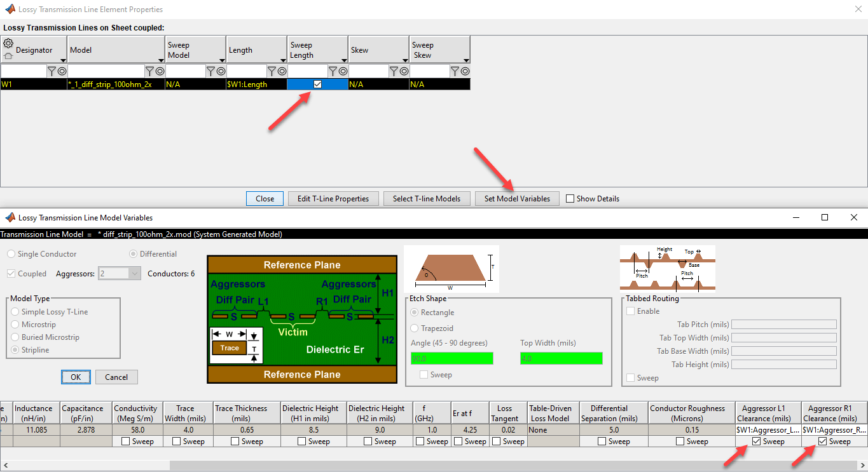Click the Er at f value 4.25
This screenshot has height=472, width=868.
pyautogui.click(x=471, y=429)
